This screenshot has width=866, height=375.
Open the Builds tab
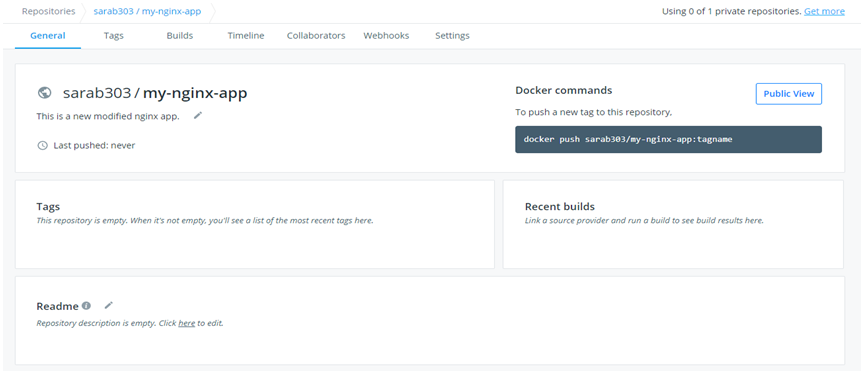179,35
